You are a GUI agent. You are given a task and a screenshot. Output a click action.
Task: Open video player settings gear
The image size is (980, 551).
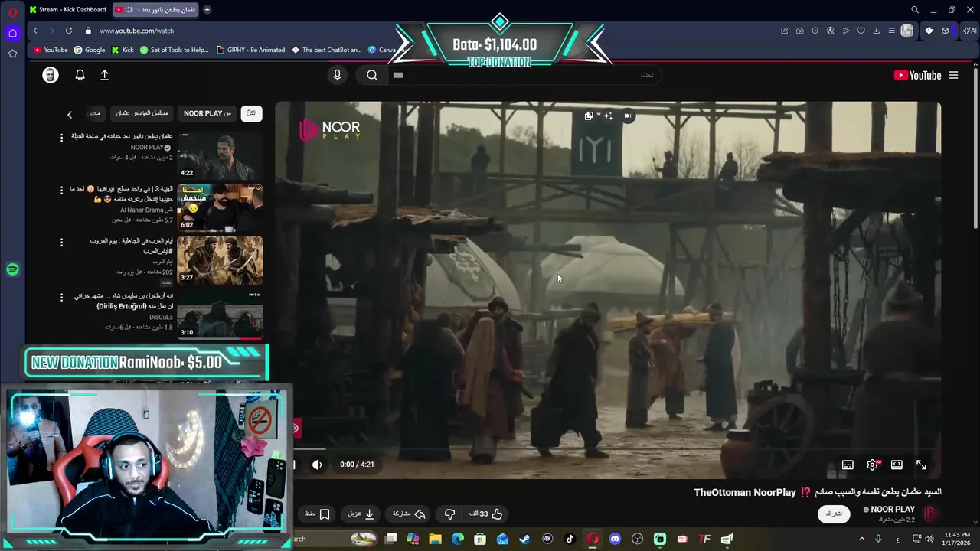872,465
